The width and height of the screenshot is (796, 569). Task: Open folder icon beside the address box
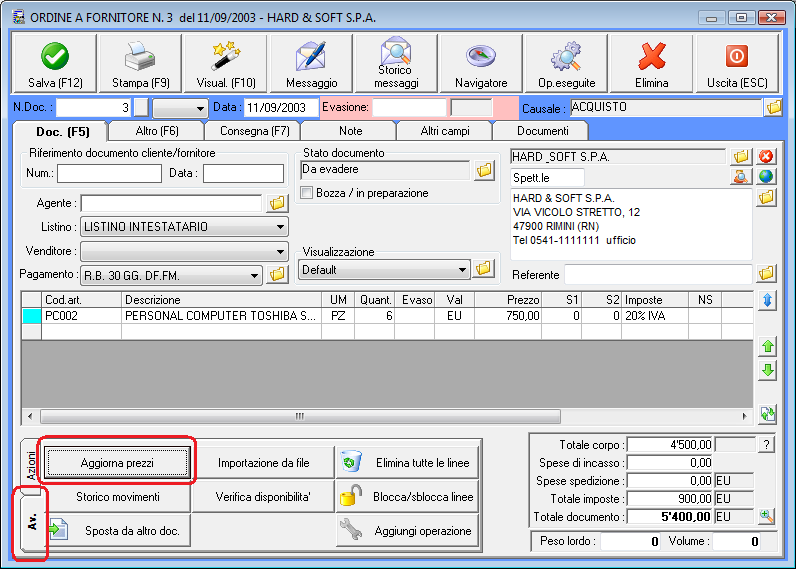pyautogui.click(x=766, y=197)
